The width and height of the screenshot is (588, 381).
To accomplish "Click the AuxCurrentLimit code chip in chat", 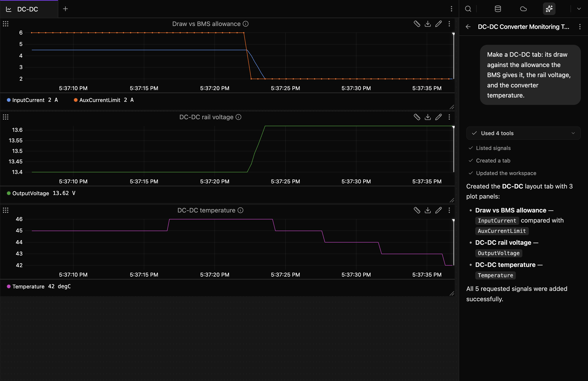I will 502,231.
